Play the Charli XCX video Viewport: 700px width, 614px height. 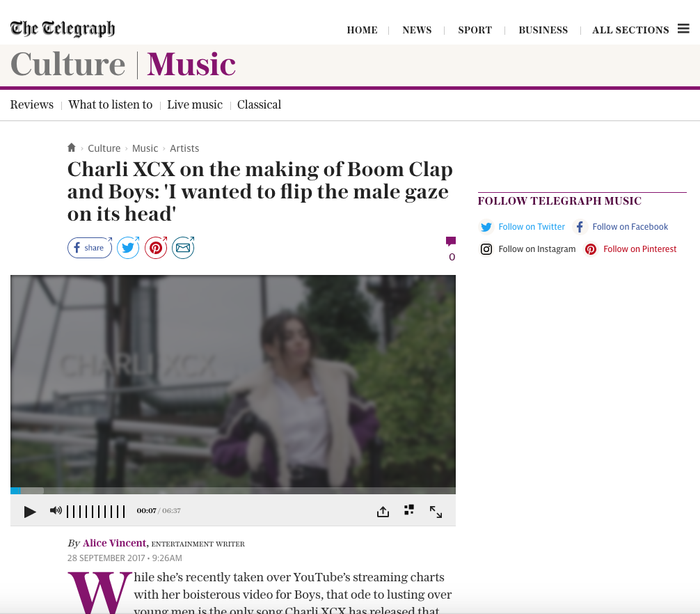30,511
